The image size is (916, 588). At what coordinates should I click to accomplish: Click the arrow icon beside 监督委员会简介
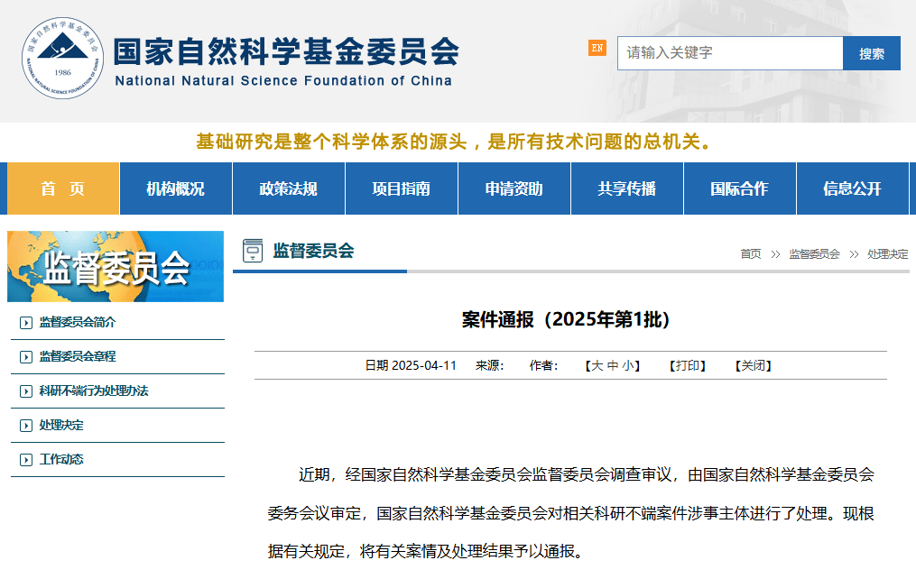(25, 323)
